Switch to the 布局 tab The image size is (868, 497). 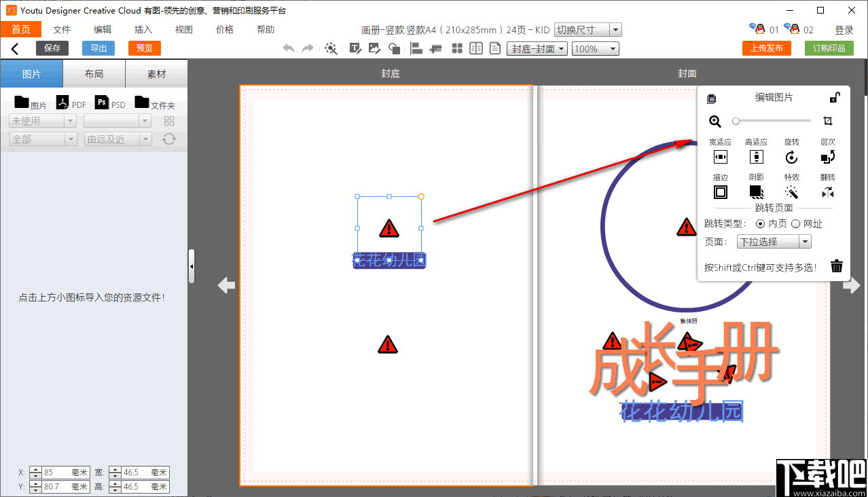94,74
